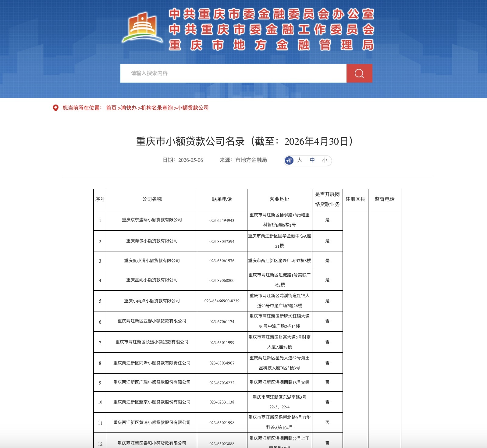Click address containing 东湖南路3号 22-3、22-4
The width and height of the screenshot is (487, 448).
coord(279,402)
